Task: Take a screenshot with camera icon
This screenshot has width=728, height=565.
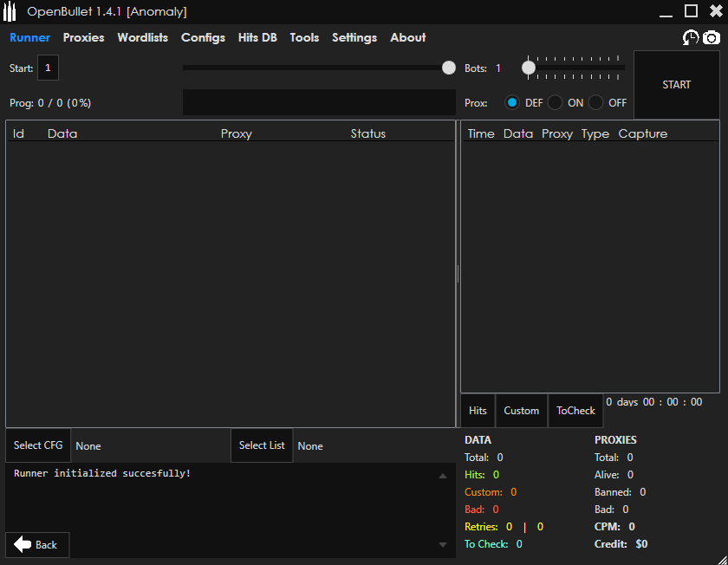Action: pos(711,37)
